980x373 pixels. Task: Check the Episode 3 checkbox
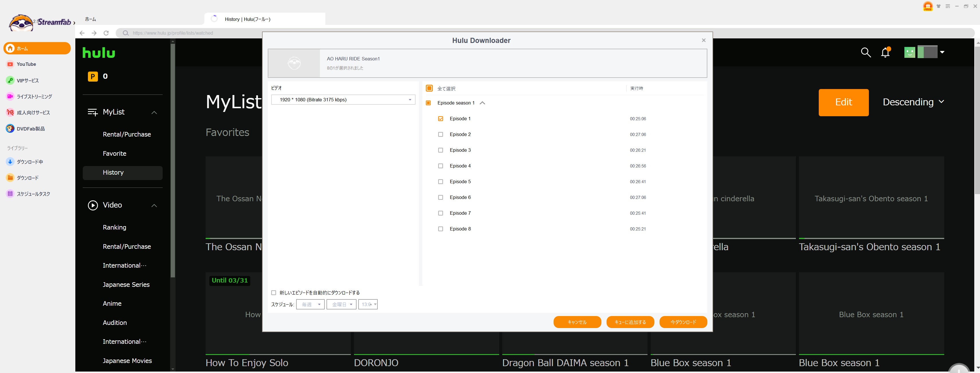(440, 150)
